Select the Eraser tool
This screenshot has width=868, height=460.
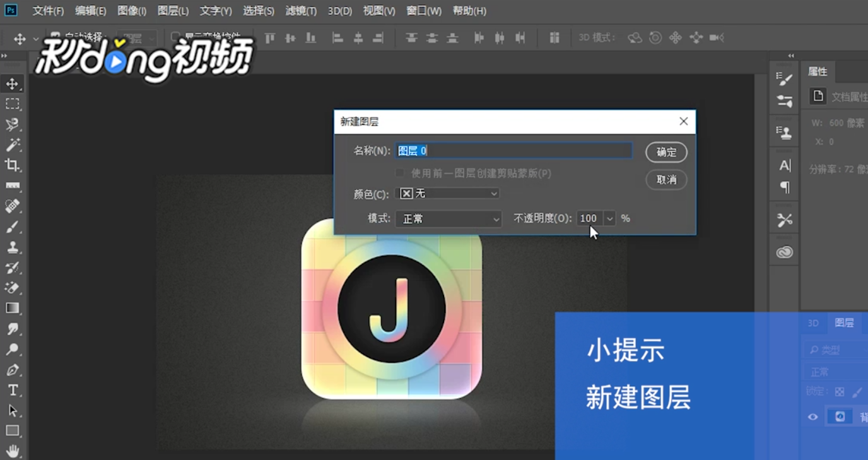[x=13, y=288]
